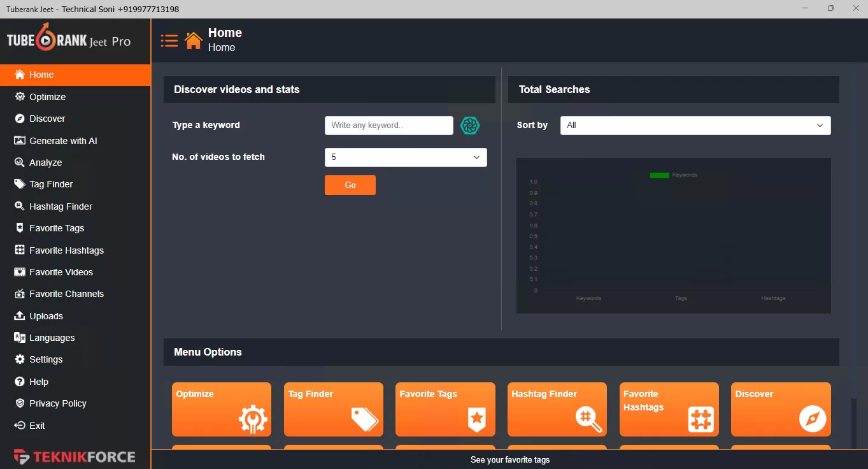The image size is (868, 469).
Task: Click the Hashtag Finder sidebar label
Action: [60, 206]
